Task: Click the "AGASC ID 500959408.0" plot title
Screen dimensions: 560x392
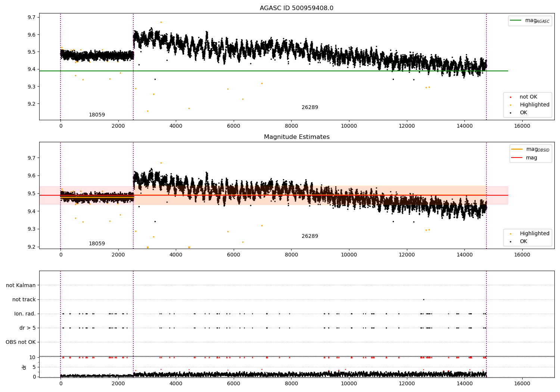Action: click(x=296, y=8)
